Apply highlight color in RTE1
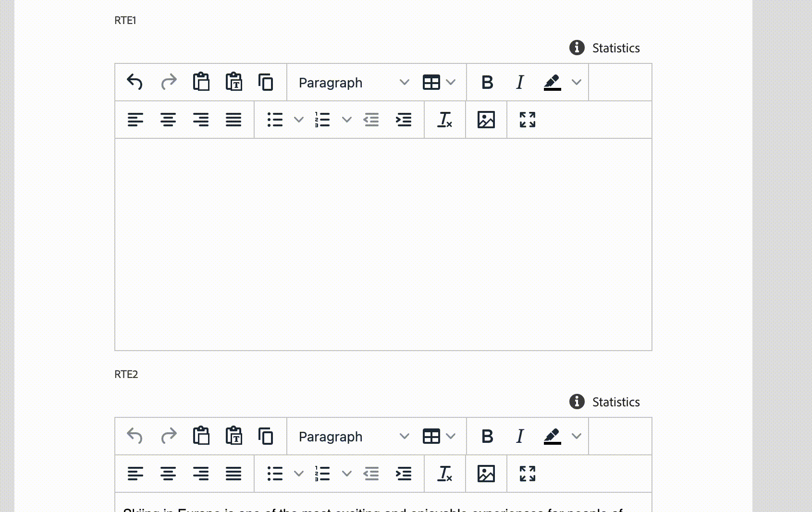 pos(553,82)
